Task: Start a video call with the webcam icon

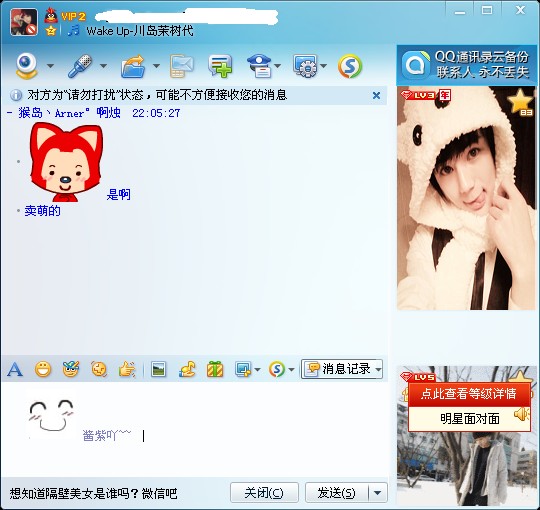Action: click(27, 65)
